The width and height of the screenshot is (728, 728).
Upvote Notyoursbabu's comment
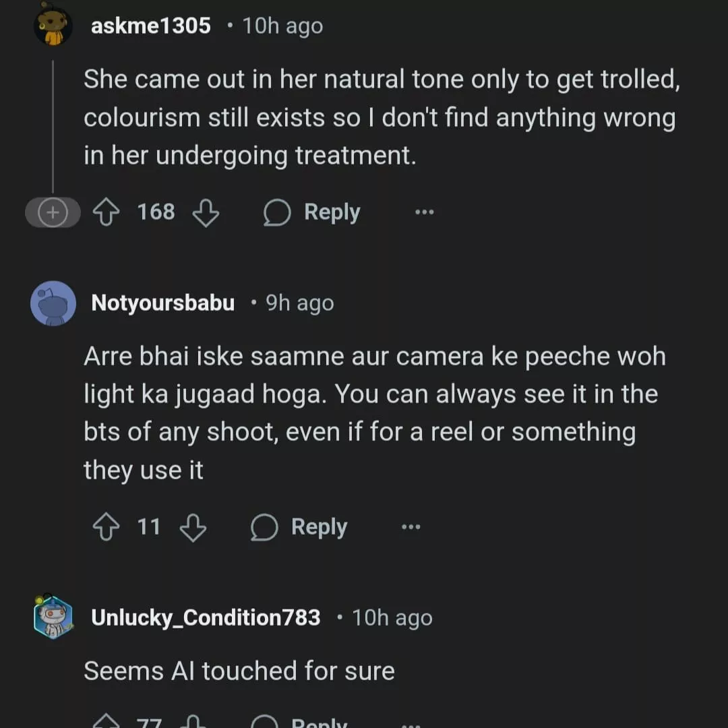click(104, 527)
